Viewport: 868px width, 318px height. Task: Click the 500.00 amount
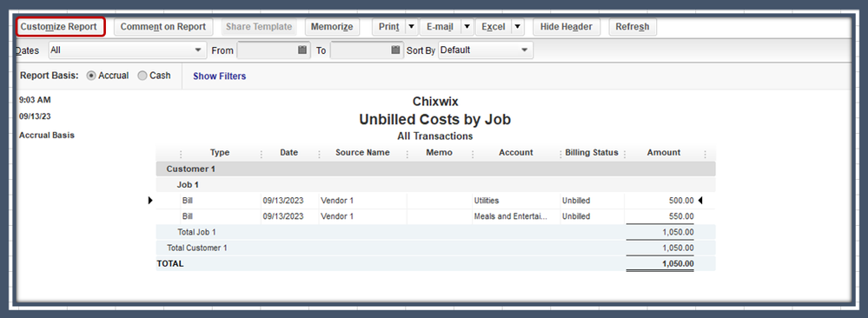pos(681,201)
